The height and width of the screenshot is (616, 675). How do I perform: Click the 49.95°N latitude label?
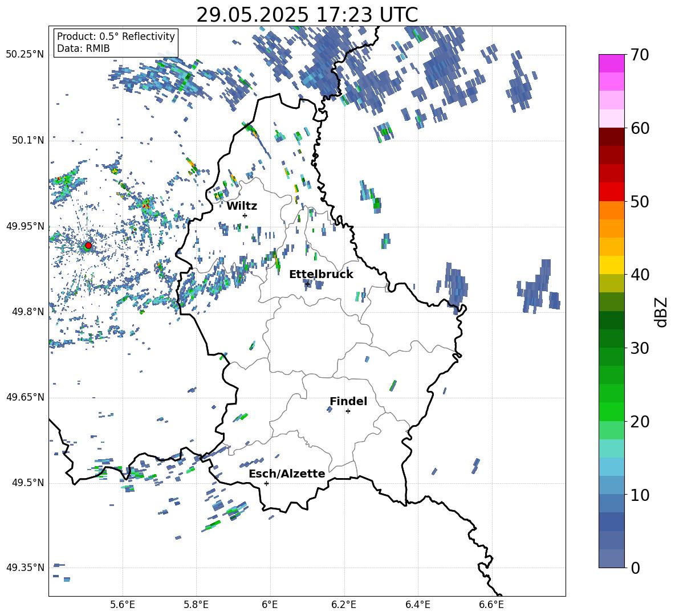coord(25,226)
